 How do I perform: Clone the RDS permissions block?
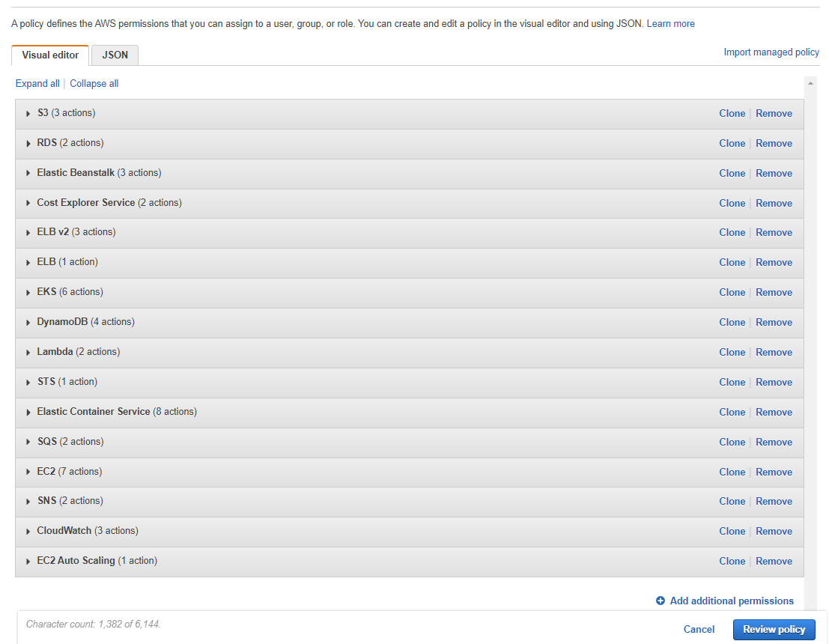point(732,144)
